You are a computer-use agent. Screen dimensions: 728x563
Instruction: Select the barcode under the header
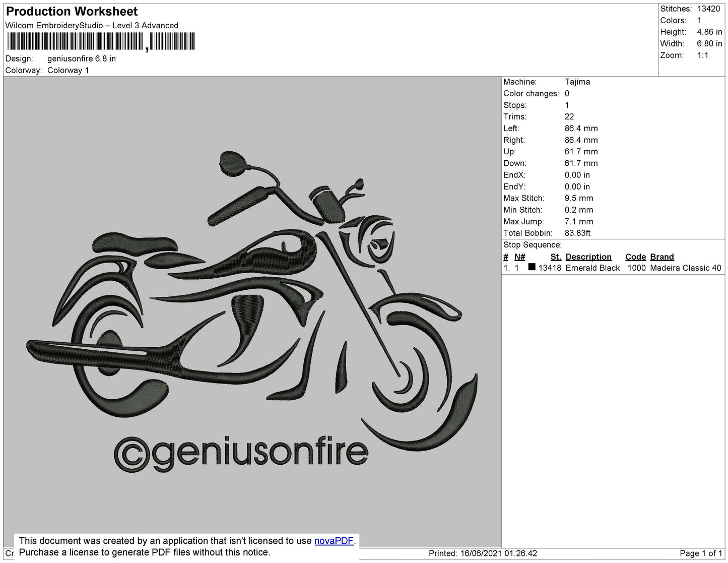(x=101, y=41)
